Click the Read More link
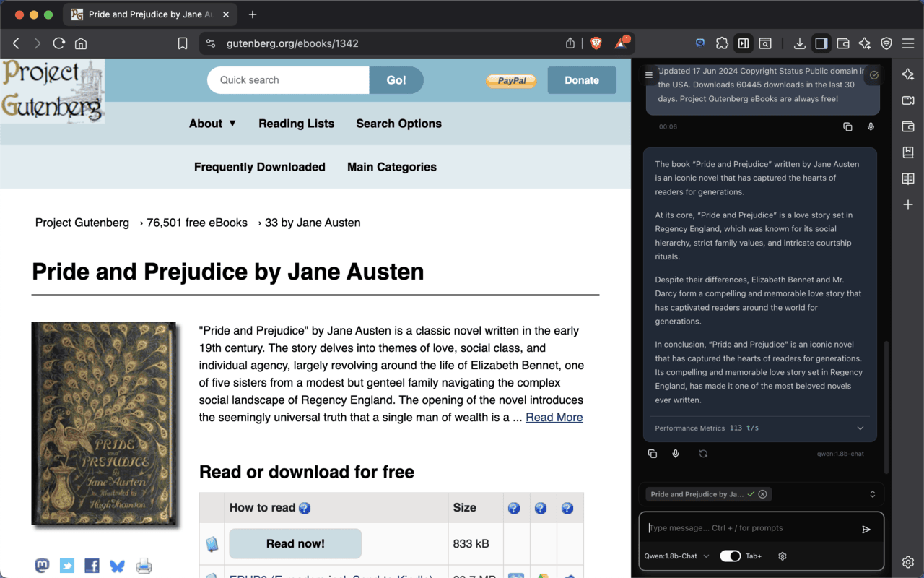Image resolution: width=924 pixels, height=578 pixels. click(554, 417)
